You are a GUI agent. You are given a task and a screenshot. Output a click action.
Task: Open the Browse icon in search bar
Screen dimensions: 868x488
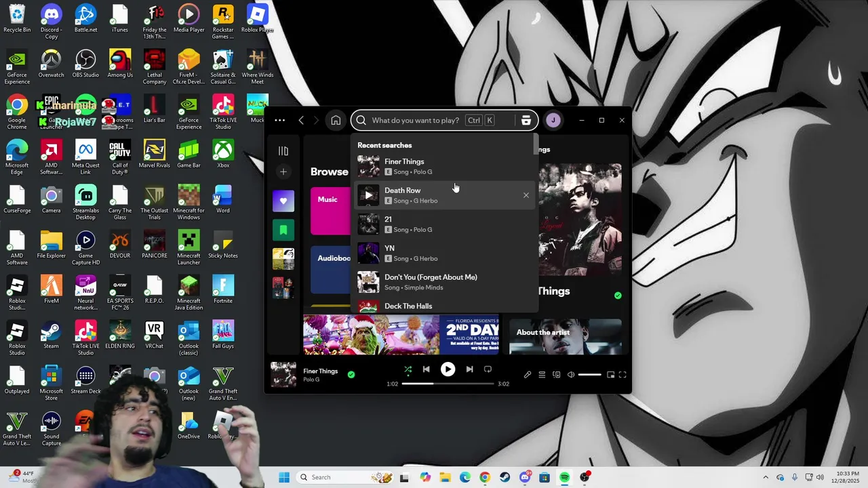(x=526, y=120)
